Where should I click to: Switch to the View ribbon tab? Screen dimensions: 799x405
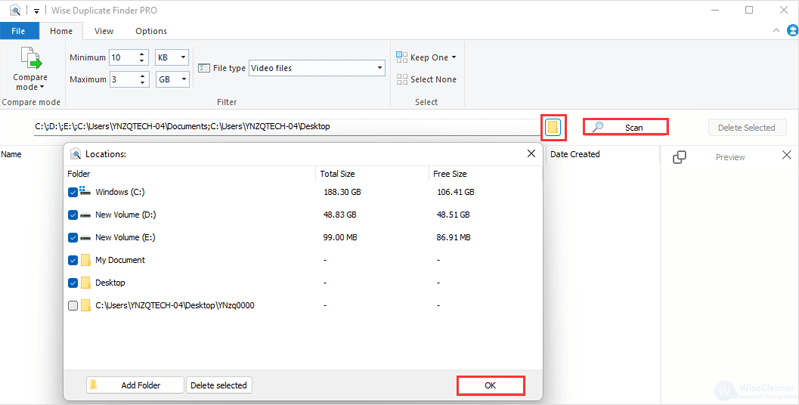103,31
